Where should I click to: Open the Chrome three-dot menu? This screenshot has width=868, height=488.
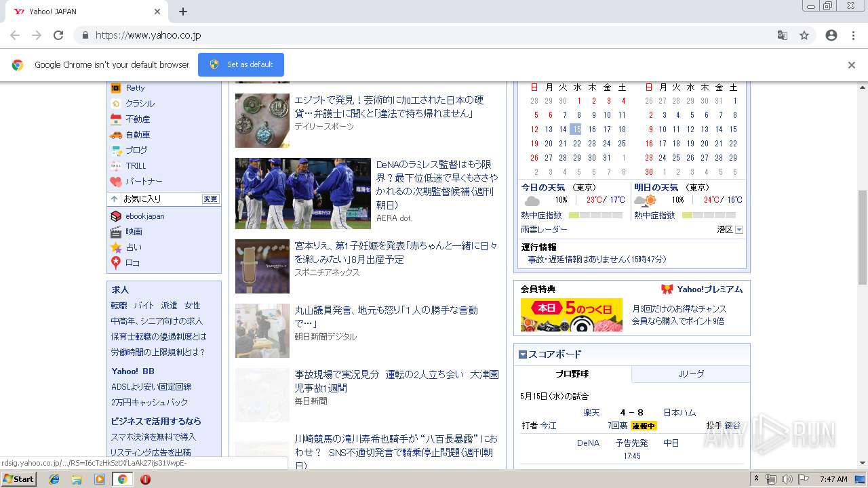pyautogui.click(x=853, y=35)
